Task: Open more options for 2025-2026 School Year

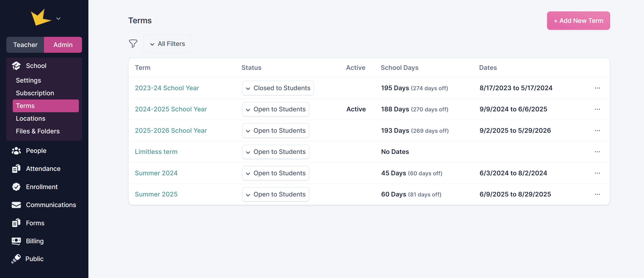Action: [x=597, y=130]
